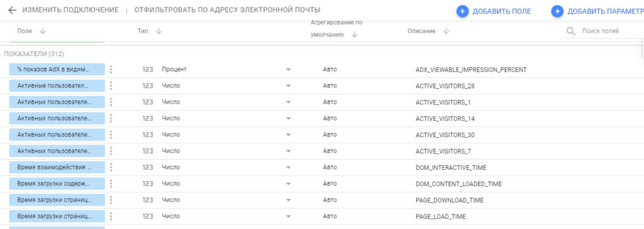
Task: Expand type dropdown for ACTIVE_VISITORS_30
Action: pyautogui.click(x=288, y=135)
